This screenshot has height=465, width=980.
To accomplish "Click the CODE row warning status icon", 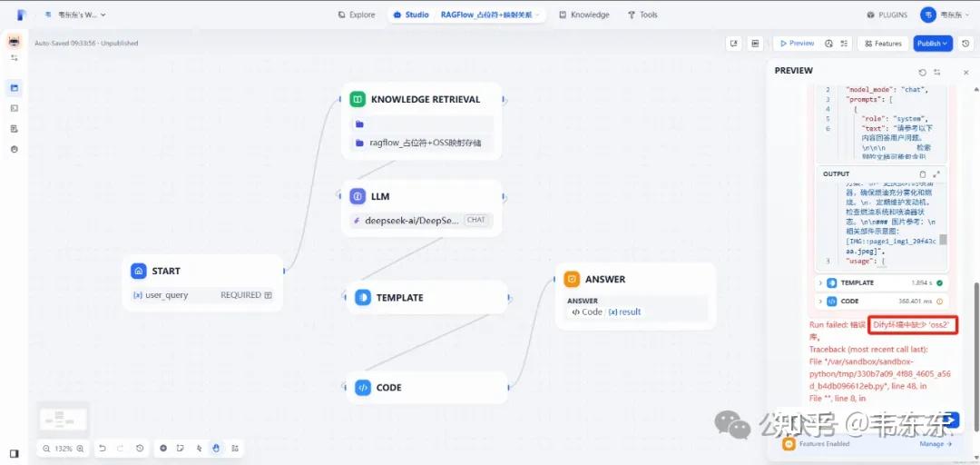I will [939, 301].
